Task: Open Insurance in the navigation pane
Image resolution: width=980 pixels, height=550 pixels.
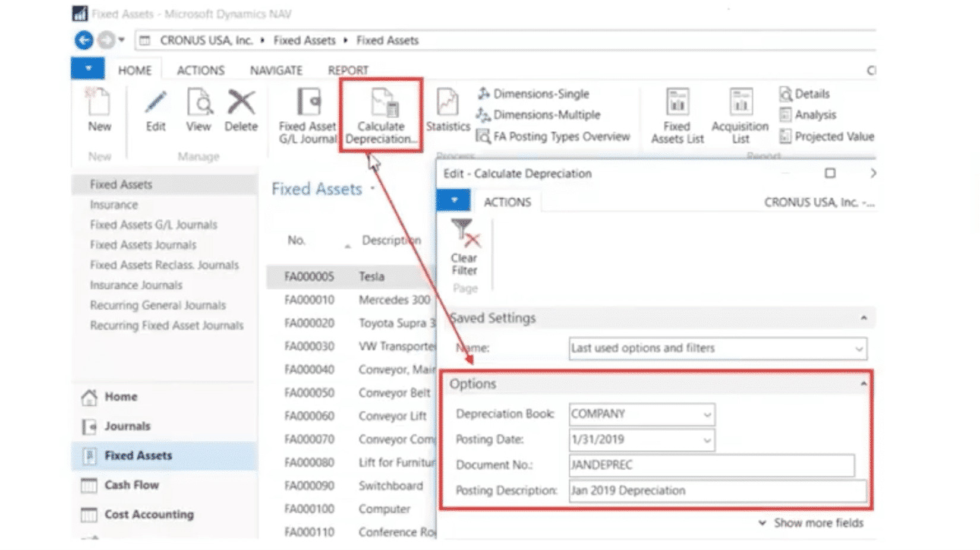Action: coord(114,205)
